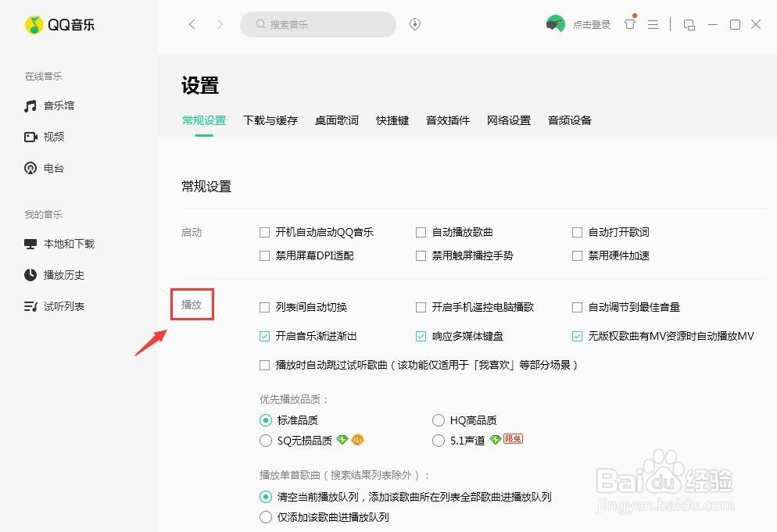Image resolution: width=777 pixels, height=532 pixels.
Task: Click the QQ音乐 logo icon
Action: (34, 25)
